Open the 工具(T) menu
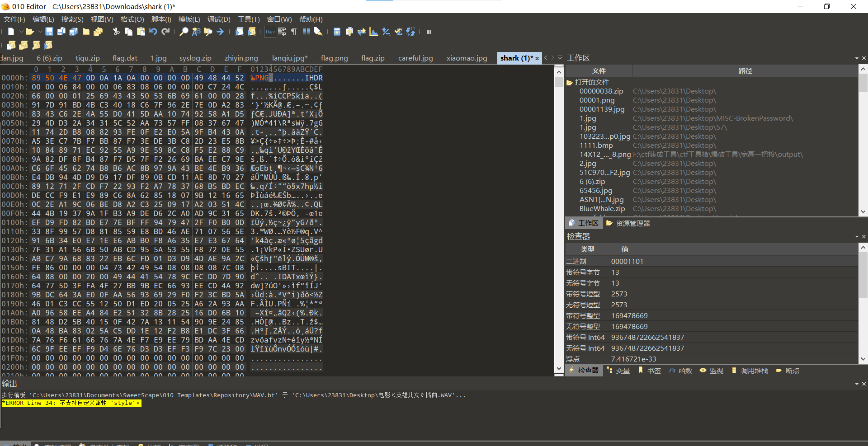The width and height of the screenshot is (868, 446). point(249,19)
